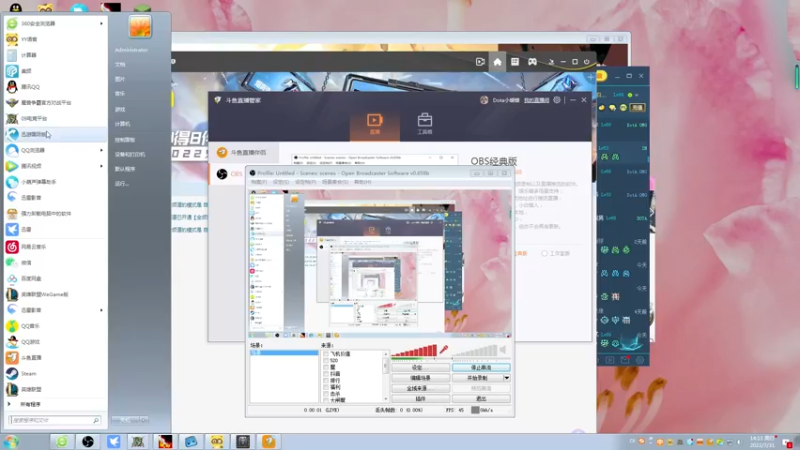Switch to 工具箱 toolbox tab
Image resolution: width=800 pixels, height=450 pixels.
424,124
